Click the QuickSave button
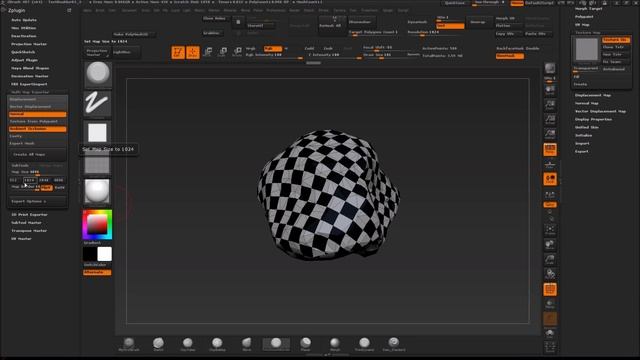 (x=455, y=3)
